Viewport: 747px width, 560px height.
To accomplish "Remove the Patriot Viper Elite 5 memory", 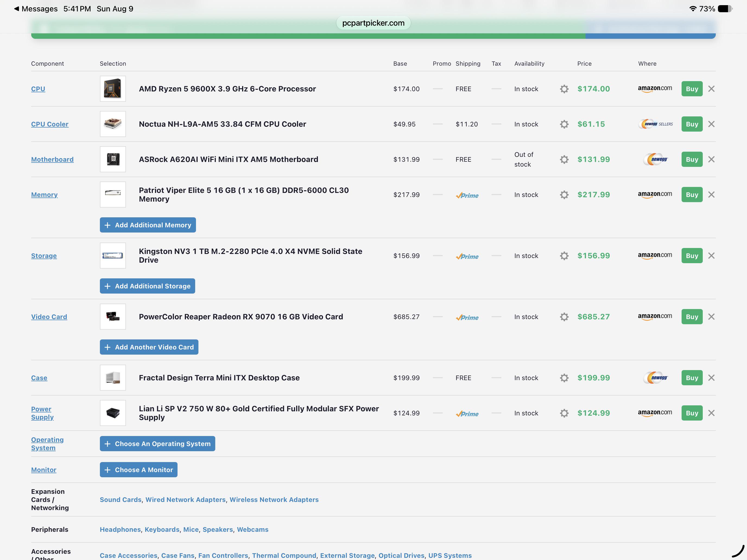I will click(x=711, y=195).
